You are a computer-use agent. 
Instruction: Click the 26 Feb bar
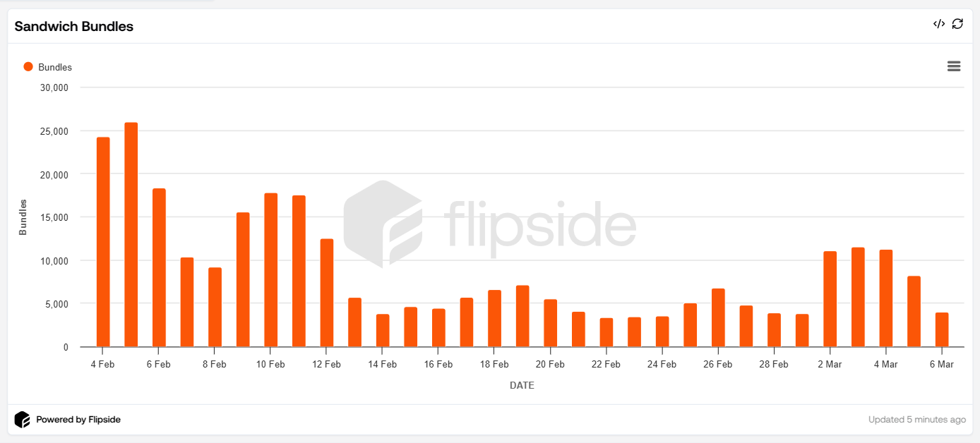718,317
